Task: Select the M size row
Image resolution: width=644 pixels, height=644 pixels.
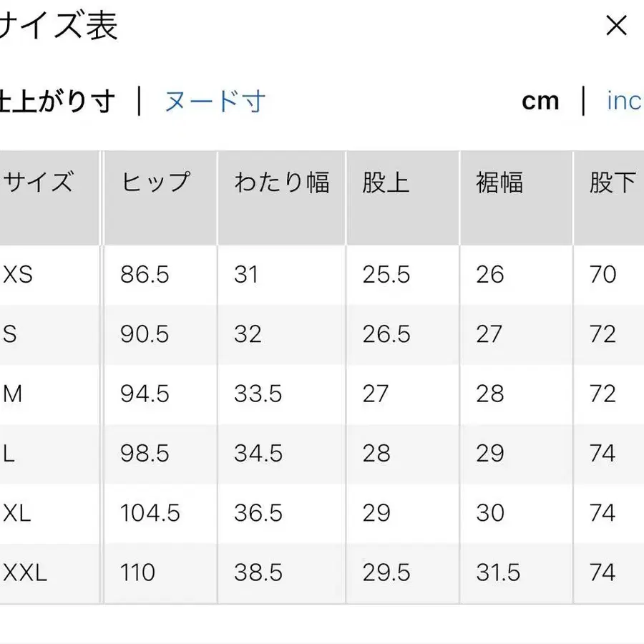Action: click(16, 394)
